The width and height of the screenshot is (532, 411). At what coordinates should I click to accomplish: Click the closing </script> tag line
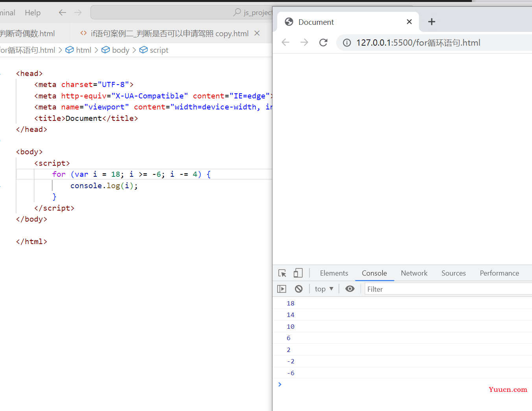[x=54, y=208]
